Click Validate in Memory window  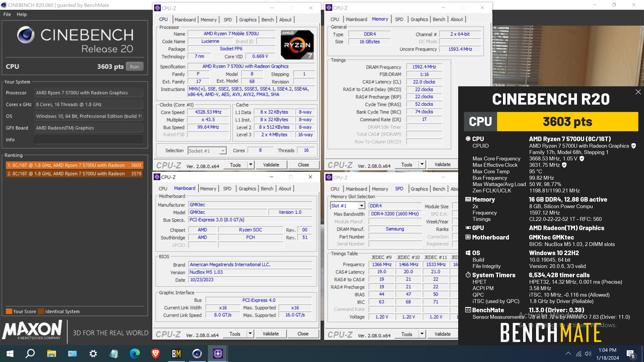tap(443, 164)
